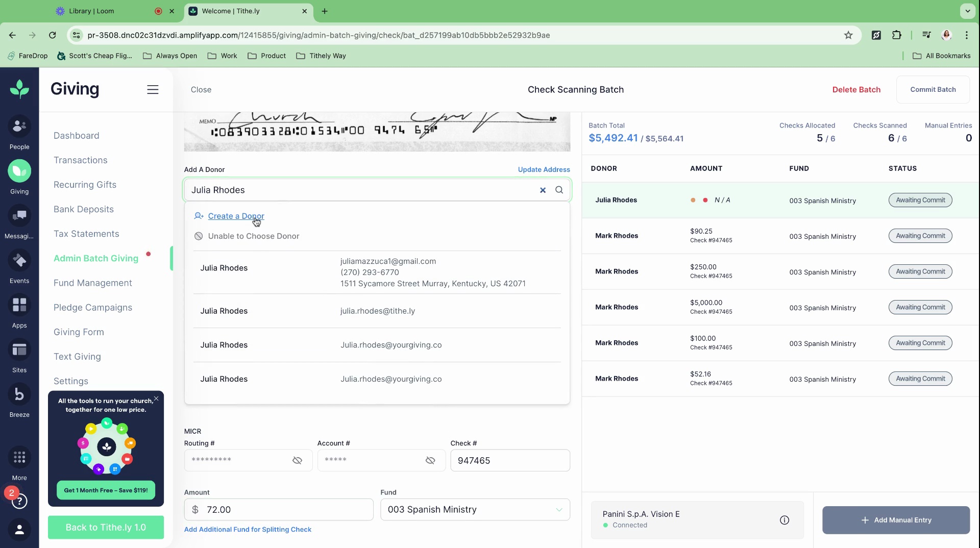The height and width of the screenshot is (548, 980).
Task: Toggle the Giving hamburger menu
Action: pos(153,90)
